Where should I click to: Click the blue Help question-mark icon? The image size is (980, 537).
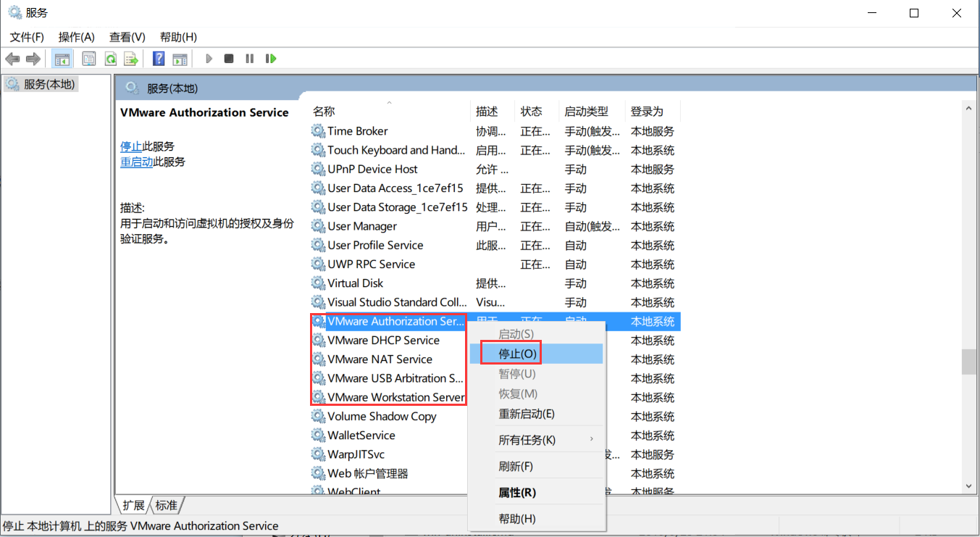point(159,59)
